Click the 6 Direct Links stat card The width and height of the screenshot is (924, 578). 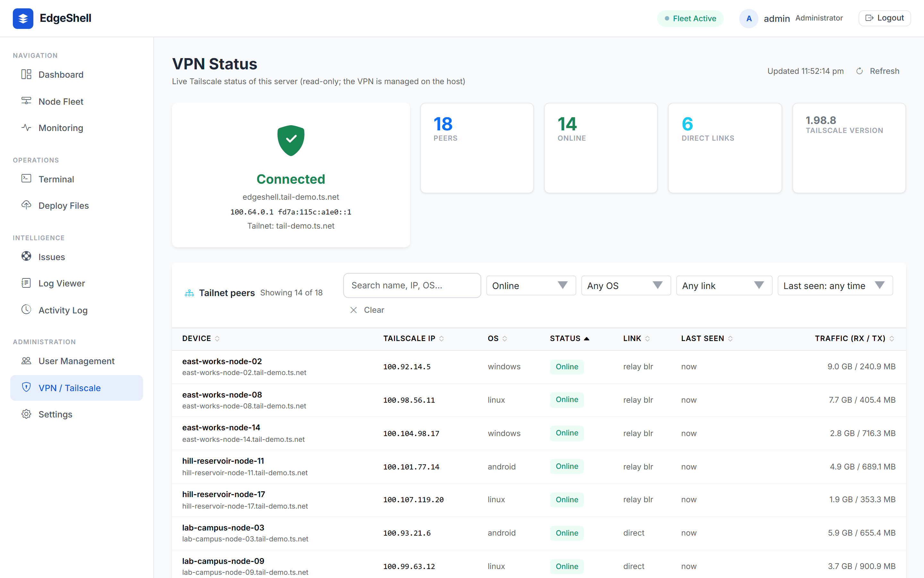coord(725,148)
